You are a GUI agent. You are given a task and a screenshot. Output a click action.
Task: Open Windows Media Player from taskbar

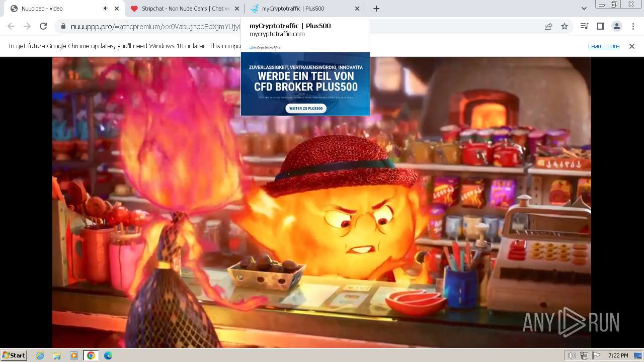click(74, 355)
